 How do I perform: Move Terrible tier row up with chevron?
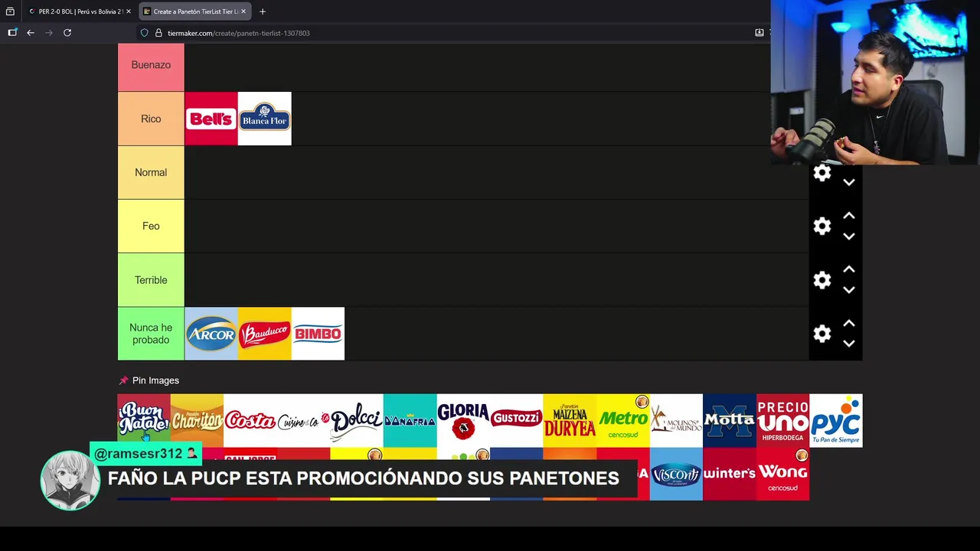[849, 269]
